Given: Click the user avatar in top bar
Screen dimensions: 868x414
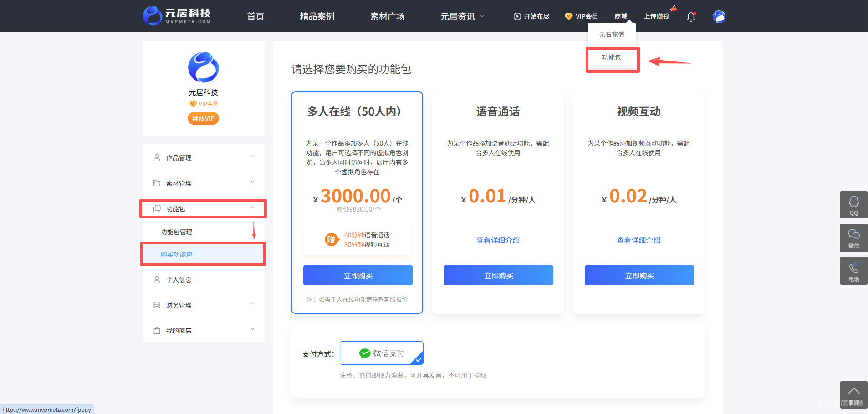Looking at the screenshot, I should tap(719, 17).
